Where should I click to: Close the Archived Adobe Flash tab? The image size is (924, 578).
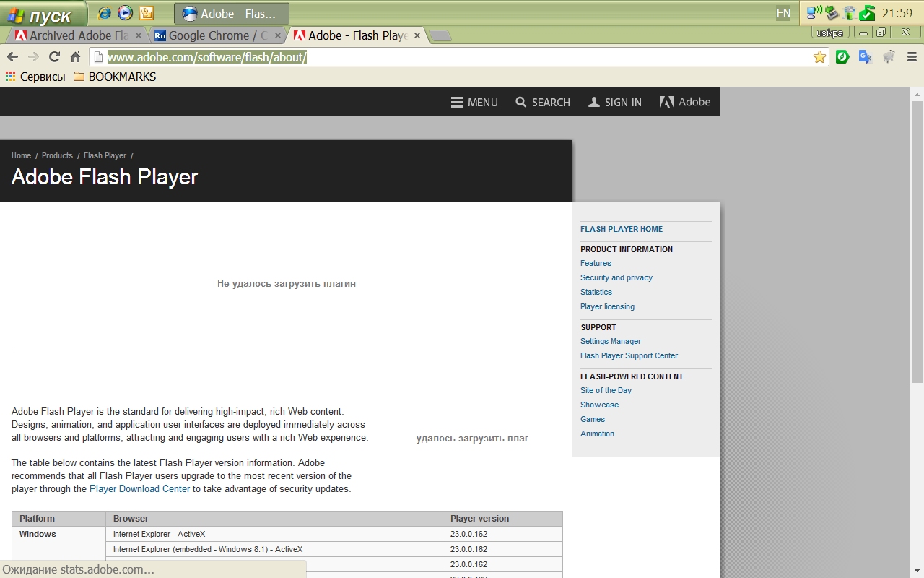139,35
